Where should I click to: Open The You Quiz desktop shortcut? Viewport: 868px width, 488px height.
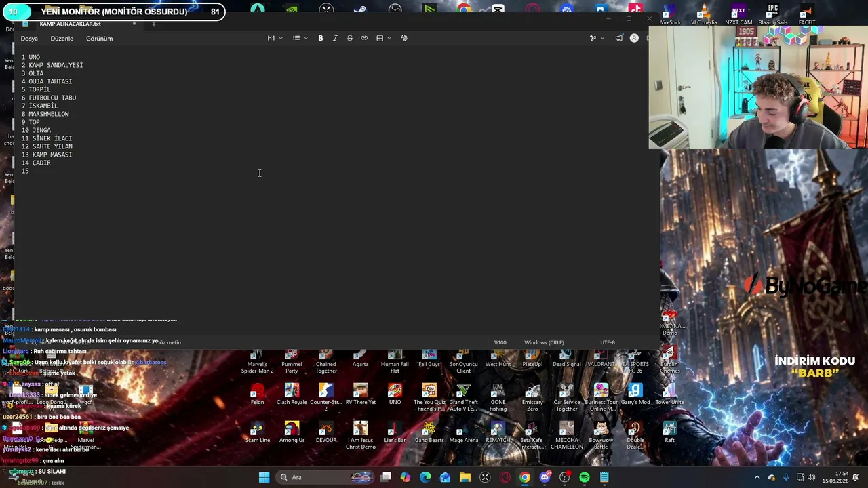pyautogui.click(x=429, y=397)
